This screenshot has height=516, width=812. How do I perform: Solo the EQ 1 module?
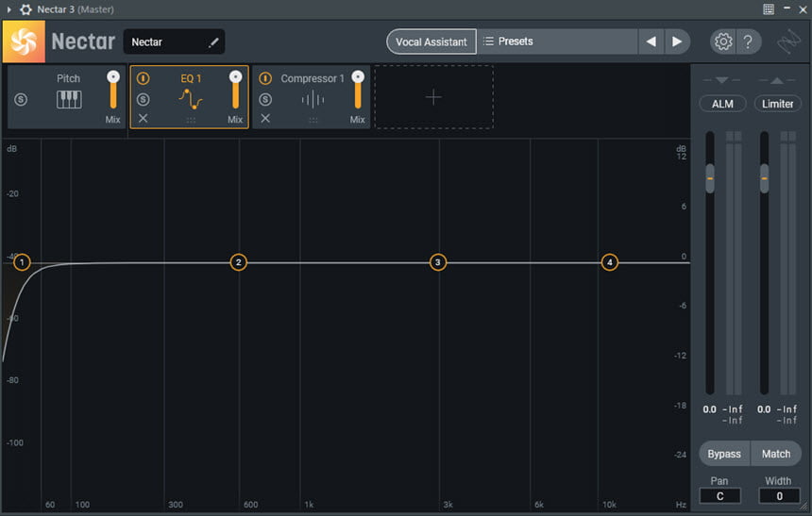143,99
